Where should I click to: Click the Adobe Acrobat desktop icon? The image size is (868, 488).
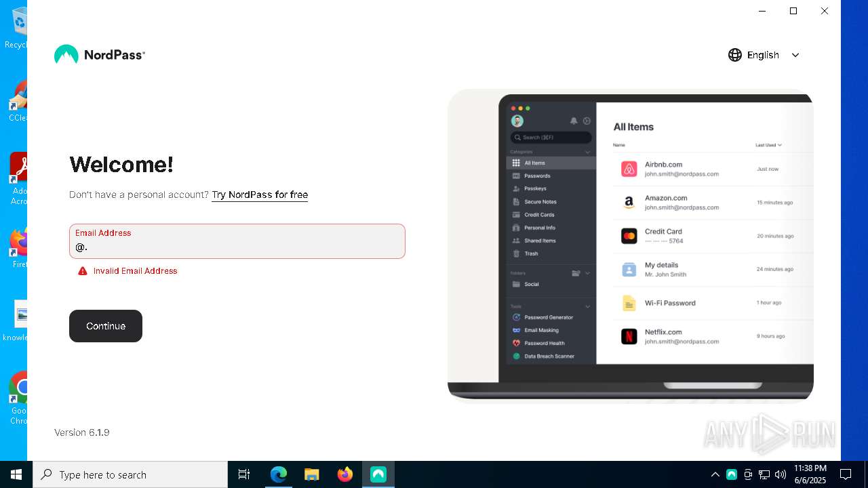point(18,179)
